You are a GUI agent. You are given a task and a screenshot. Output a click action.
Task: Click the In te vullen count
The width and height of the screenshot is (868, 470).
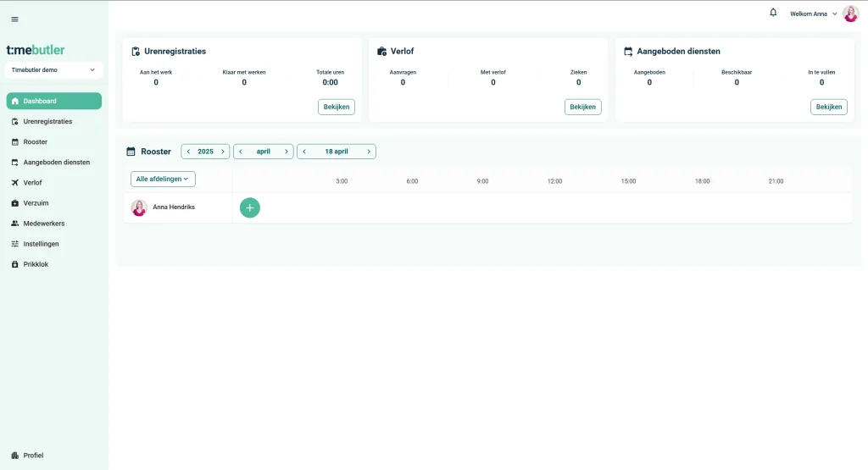click(821, 82)
